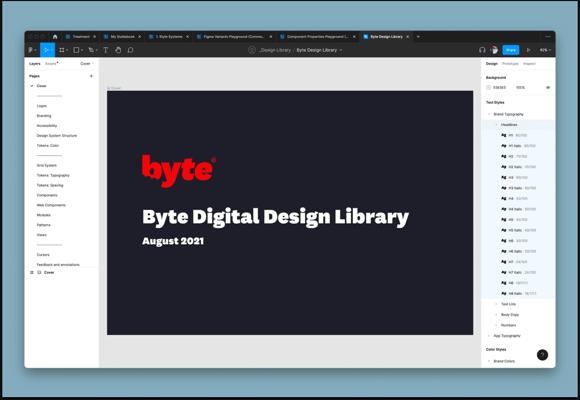Open the file name dropdown chevron
The width and height of the screenshot is (580, 400).
point(341,50)
